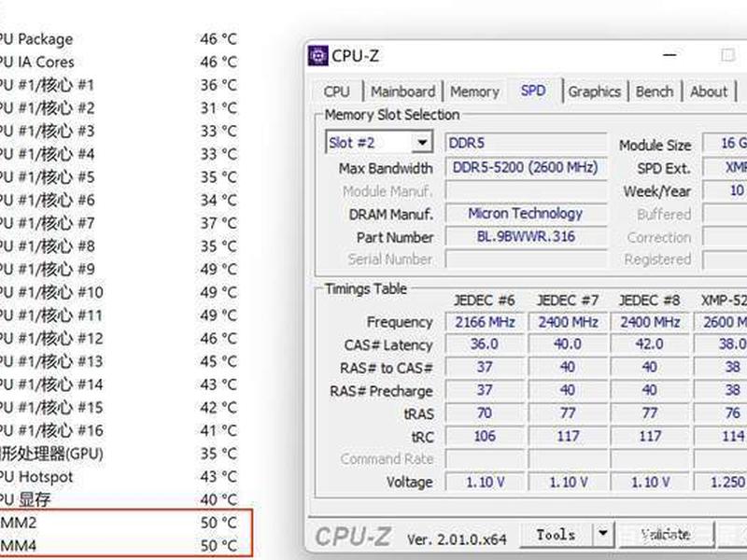747x560 pixels.
Task: Select the core #2 31 °C row
Action: click(120, 108)
